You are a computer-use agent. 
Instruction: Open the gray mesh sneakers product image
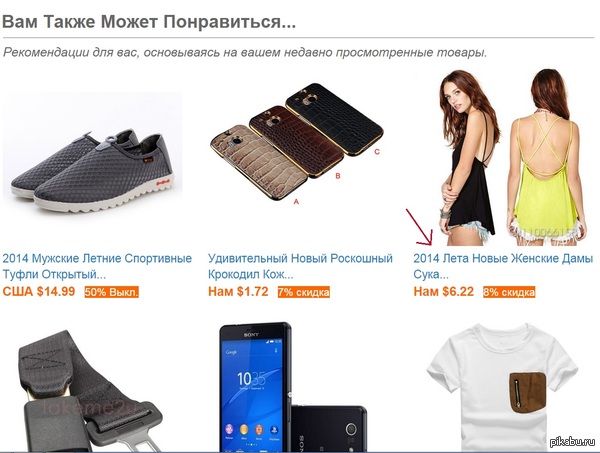(x=93, y=152)
